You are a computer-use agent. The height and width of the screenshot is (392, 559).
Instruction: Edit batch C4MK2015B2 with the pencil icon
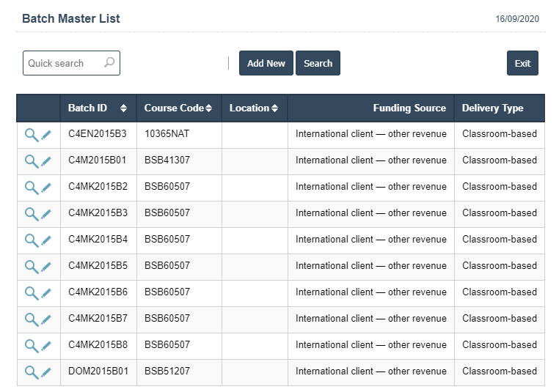(46, 188)
